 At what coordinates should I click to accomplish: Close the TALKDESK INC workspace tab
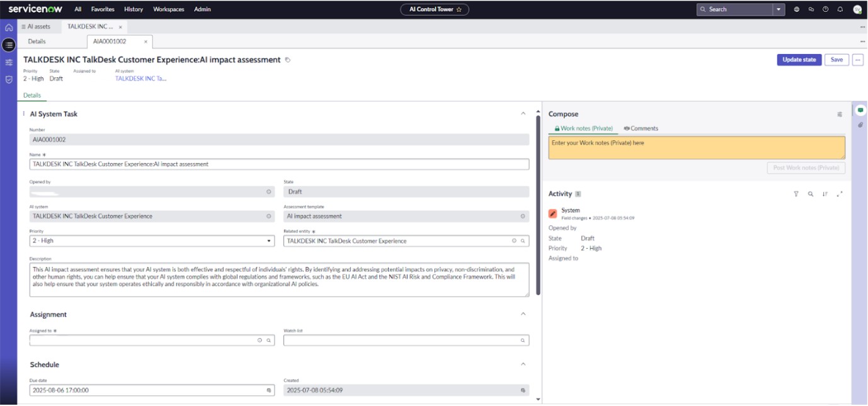(120, 27)
